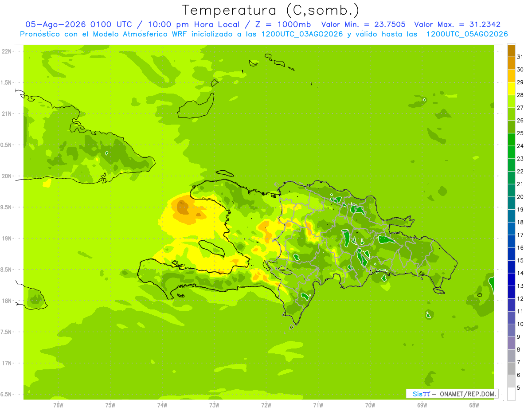Pick the blue swatch between 15 and 16
The image size is (532, 411).
511,254
